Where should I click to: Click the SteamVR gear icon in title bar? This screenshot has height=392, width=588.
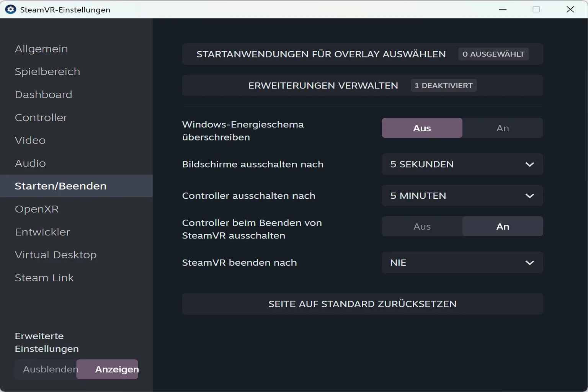[x=11, y=10]
